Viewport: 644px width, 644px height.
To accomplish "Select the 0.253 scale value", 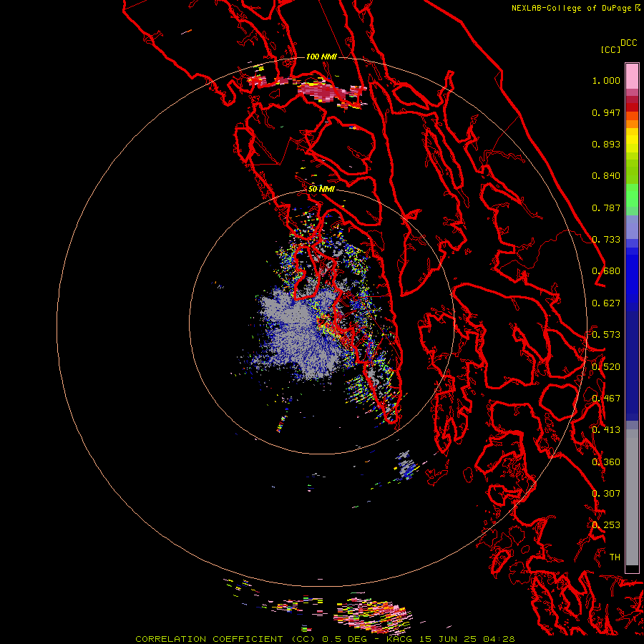I will click(x=606, y=525).
